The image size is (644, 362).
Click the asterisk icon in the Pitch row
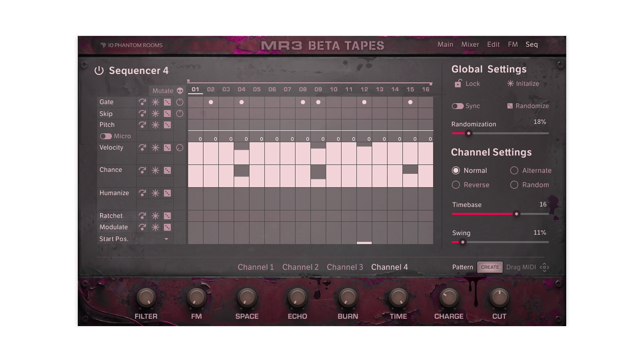pyautogui.click(x=155, y=125)
